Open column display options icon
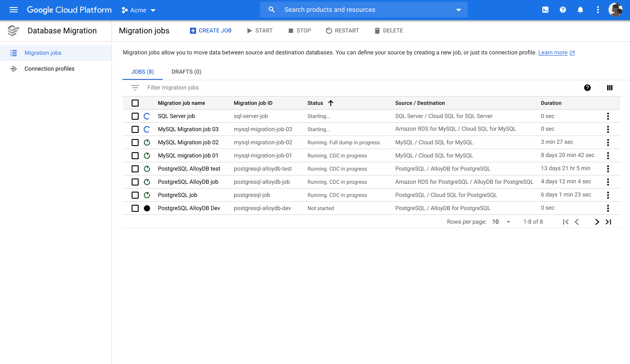 click(x=610, y=88)
